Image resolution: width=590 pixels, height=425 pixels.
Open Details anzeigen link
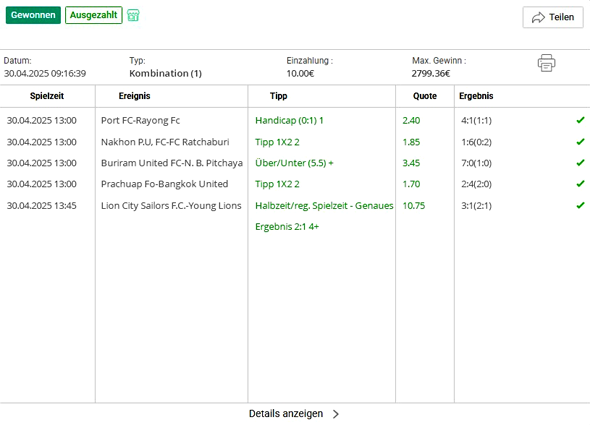click(286, 414)
